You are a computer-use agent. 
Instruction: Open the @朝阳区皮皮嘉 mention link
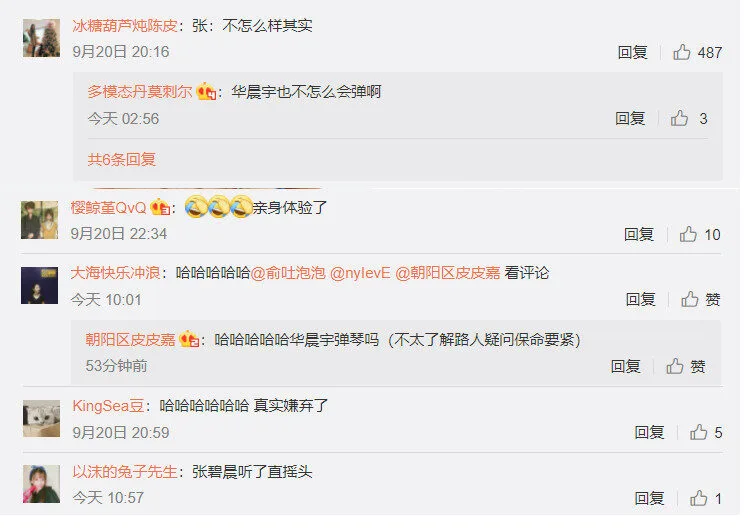[448, 273]
